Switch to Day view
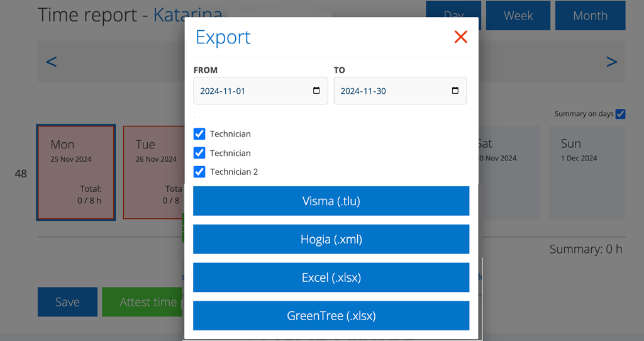644x341 pixels. click(x=453, y=9)
